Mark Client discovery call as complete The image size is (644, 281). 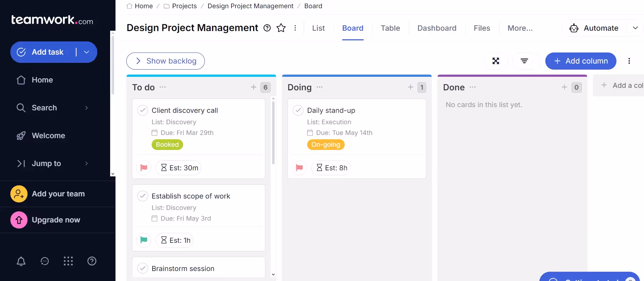tap(143, 110)
